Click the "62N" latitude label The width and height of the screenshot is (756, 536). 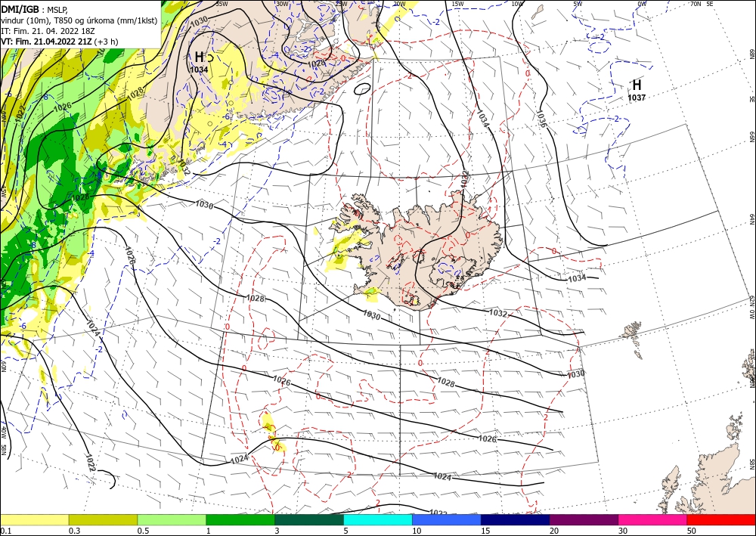(751, 299)
